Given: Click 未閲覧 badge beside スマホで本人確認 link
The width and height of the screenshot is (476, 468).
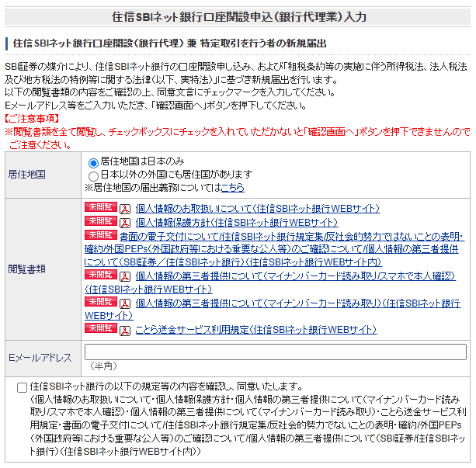Looking at the screenshot, I should 101,275.
